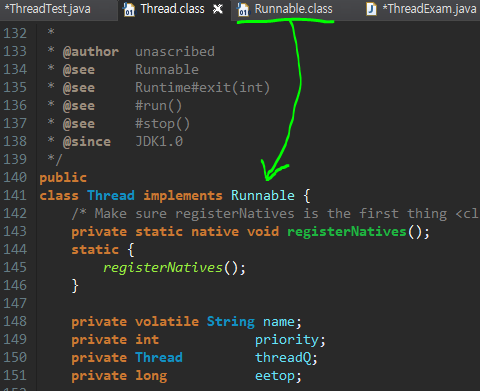Image resolution: width=480 pixels, height=391 pixels.
Task: Click the @author Javadoc tag
Action: coord(91,52)
